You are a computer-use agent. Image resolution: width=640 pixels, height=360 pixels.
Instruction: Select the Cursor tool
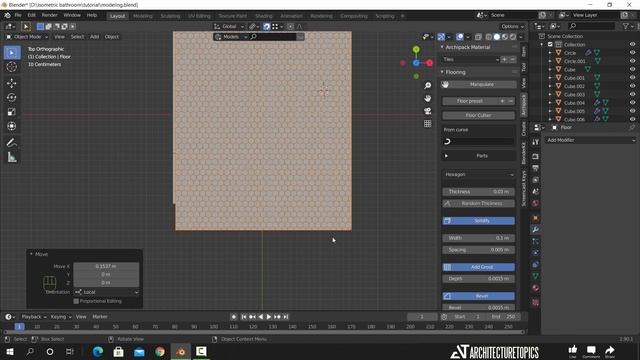[x=12, y=67]
